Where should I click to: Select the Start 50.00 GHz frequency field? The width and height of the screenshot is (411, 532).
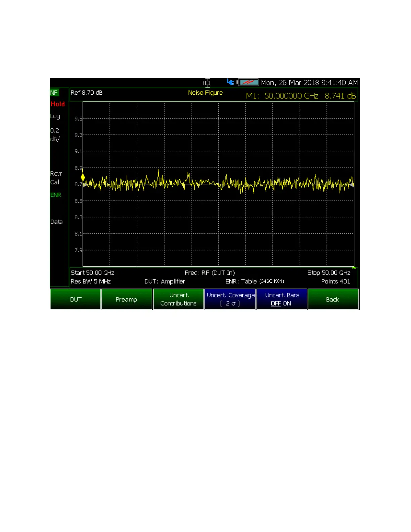92,273
